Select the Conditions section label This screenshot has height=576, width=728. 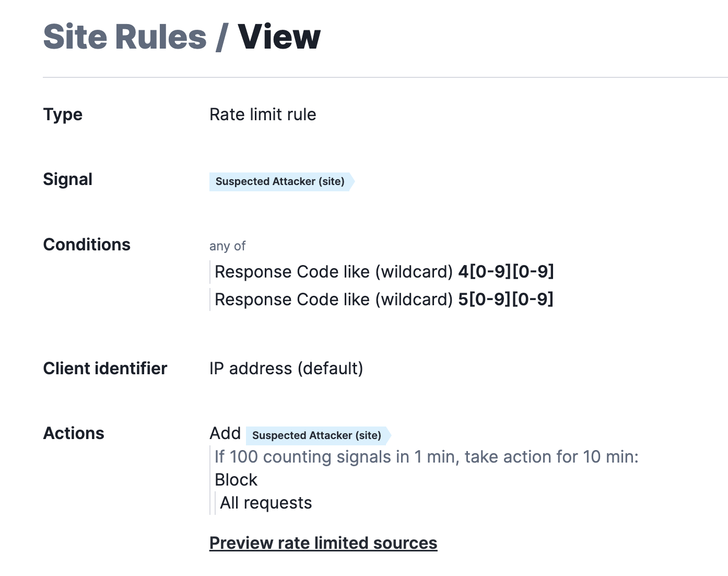87,244
